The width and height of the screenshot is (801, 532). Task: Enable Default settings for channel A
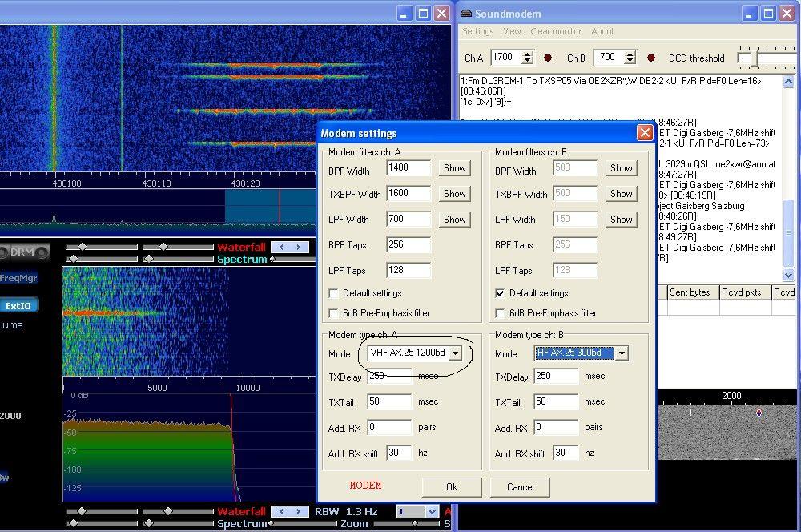click(334, 293)
